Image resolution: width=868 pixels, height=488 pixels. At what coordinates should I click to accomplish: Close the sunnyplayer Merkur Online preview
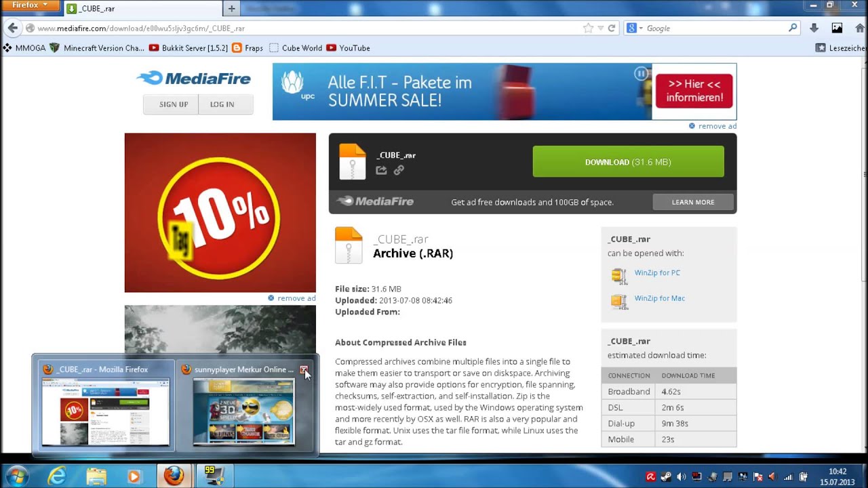click(304, 369)
